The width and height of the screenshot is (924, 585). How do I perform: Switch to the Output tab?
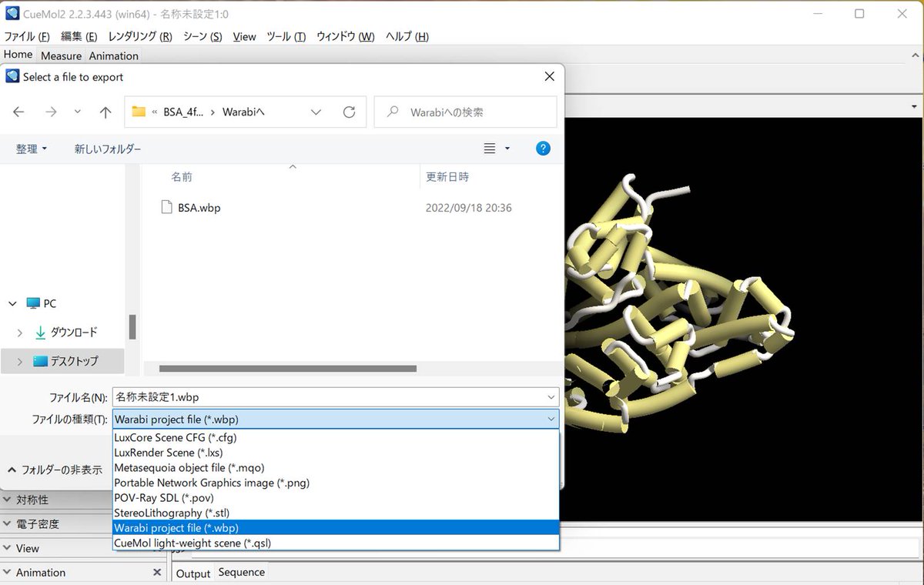click(x=193, y=573)
